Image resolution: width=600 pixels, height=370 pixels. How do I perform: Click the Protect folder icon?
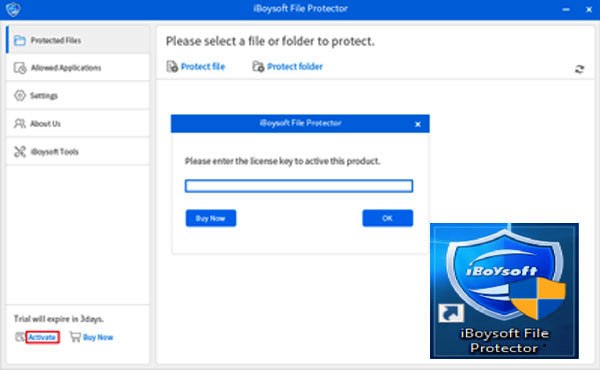pyautogui.click(x=258, y=67)
